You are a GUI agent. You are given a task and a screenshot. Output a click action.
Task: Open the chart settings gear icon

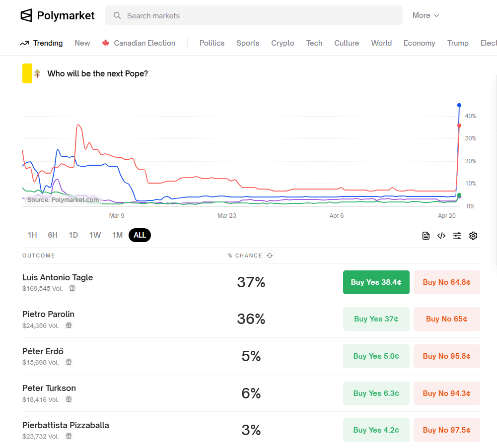coord(473,236)
